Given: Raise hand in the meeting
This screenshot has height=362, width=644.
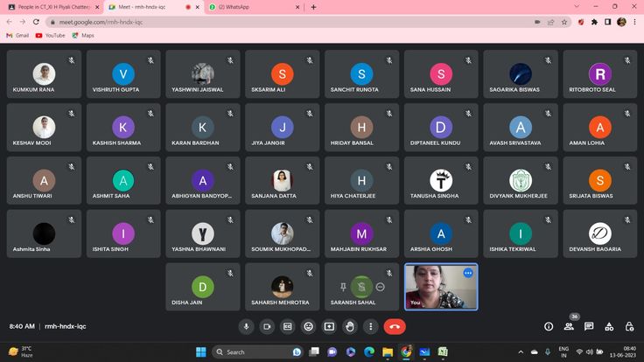Looking at the screenshot, I should pos(350,326).
